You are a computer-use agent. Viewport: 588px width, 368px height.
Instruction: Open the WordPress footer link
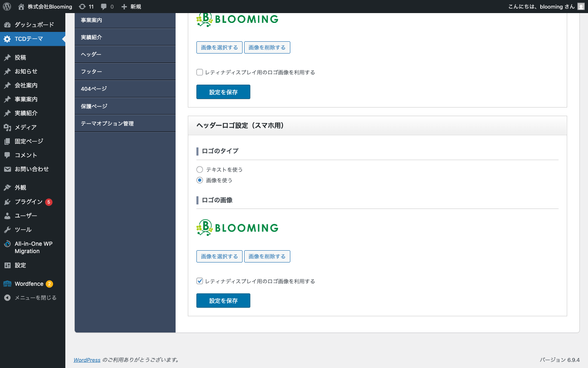click(87, 360)
